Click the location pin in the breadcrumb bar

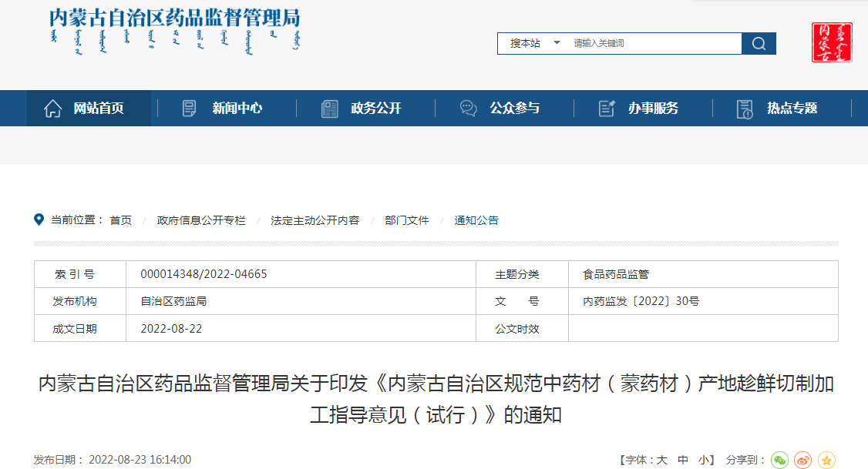tap(38, 219)
